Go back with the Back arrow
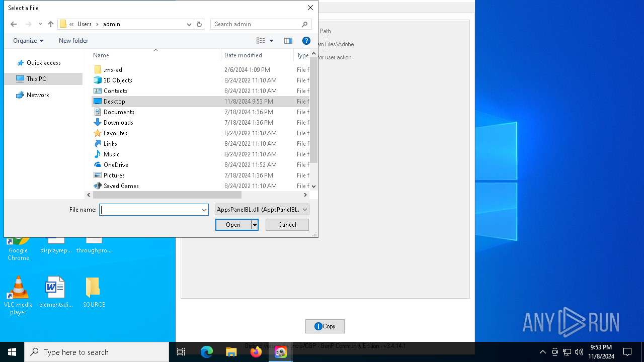Screen dimensions: 644x362 tap(14, 24)
